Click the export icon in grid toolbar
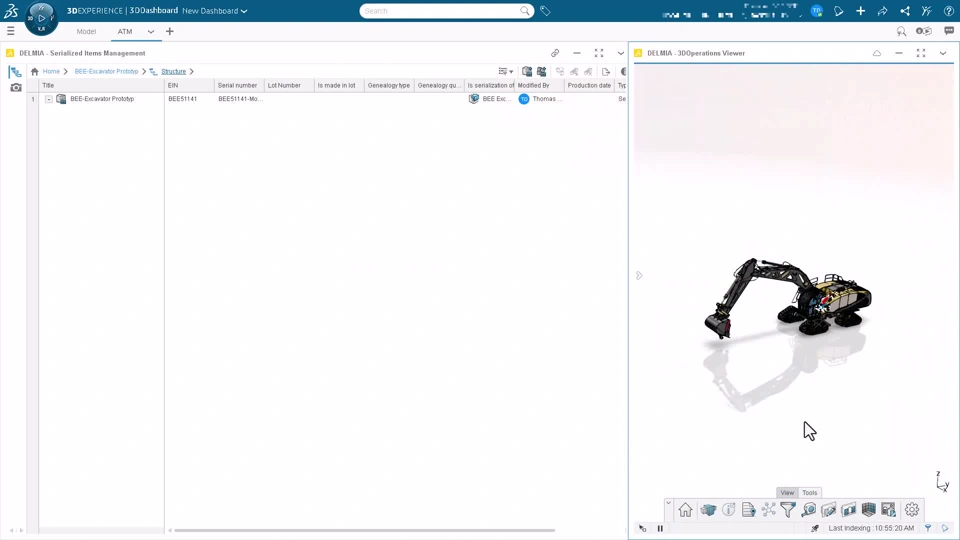The height and width of the screenshot is (540, 960). [606, 72]
